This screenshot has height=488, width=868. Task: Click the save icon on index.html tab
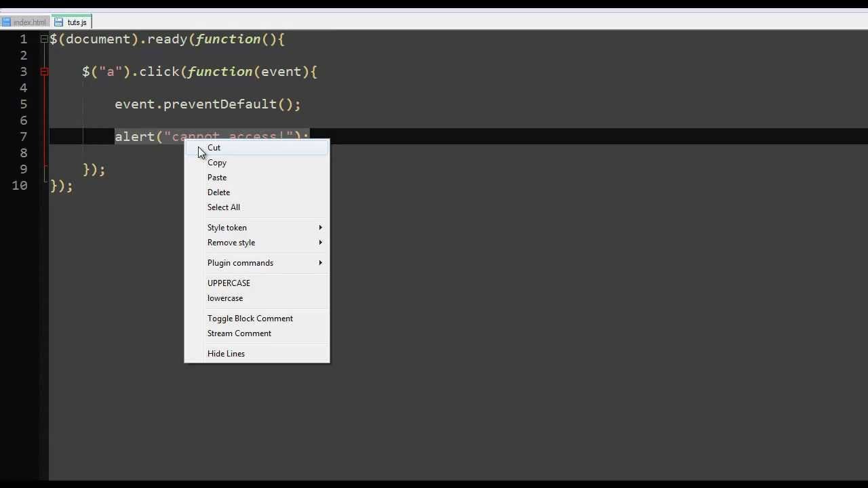7,22
